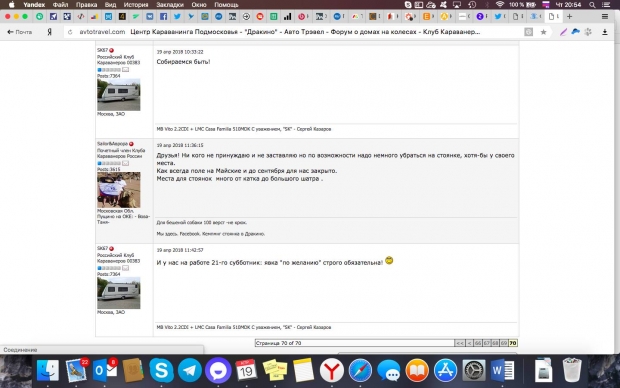This screenshot has width=620, height=388.
Task: Click the address bar URL field
Action: (293, 32)
